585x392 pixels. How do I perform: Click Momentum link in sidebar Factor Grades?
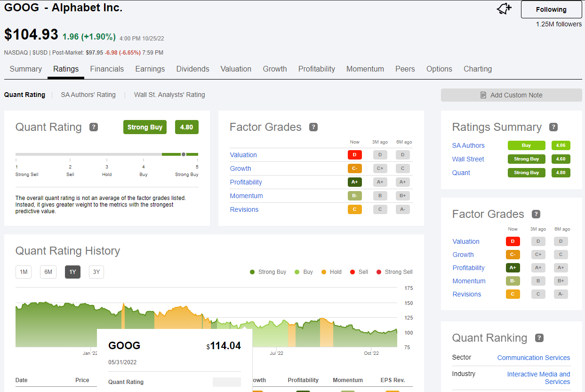(x=469, y=281)
